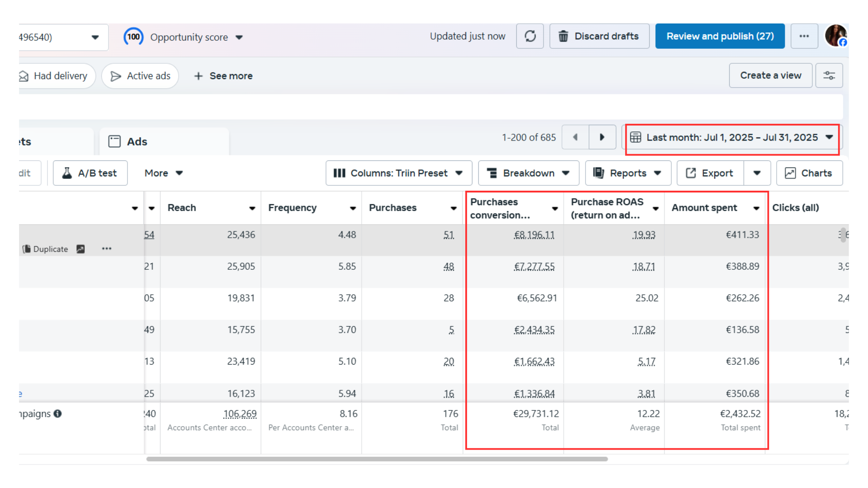868x488 pixels.
Task: Open the Opportunity score dropdown
Action: click(x=196, y=37)
